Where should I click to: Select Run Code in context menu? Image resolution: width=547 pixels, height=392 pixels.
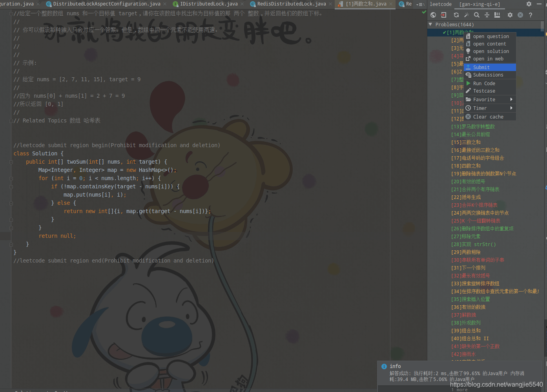click(x=490, y=84)
